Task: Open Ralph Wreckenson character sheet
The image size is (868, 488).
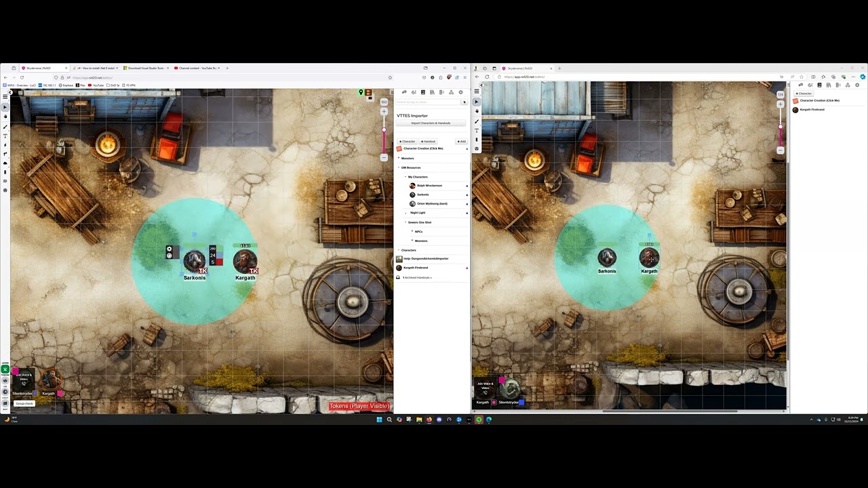Action: 429,186
